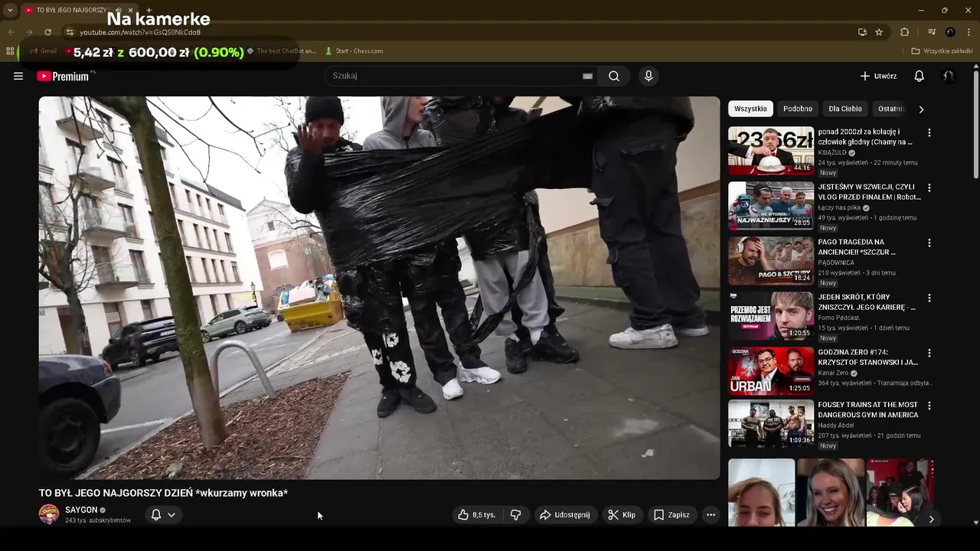Click Kanał Zero channel name
This screenshot has width=980, height=551.
(x=834, y=373)
